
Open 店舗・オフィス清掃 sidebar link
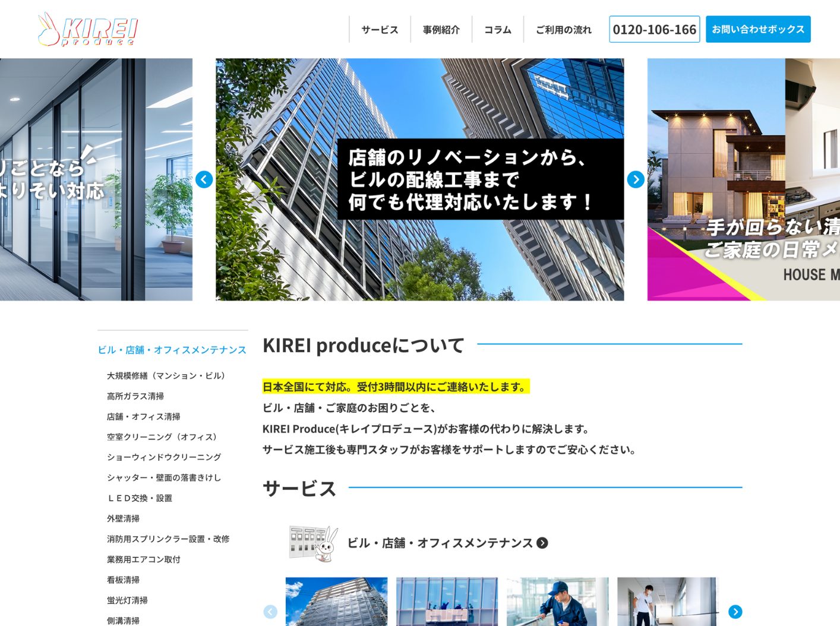click(143, 416)
